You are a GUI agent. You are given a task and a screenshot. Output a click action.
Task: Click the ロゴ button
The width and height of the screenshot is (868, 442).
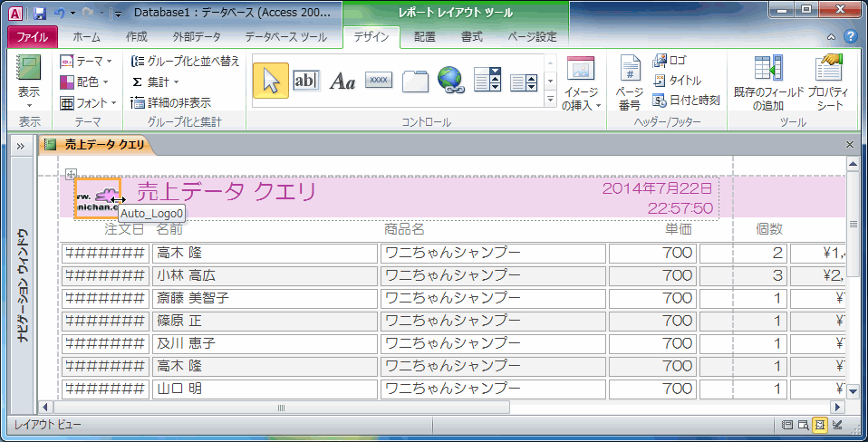coord(670,61)
